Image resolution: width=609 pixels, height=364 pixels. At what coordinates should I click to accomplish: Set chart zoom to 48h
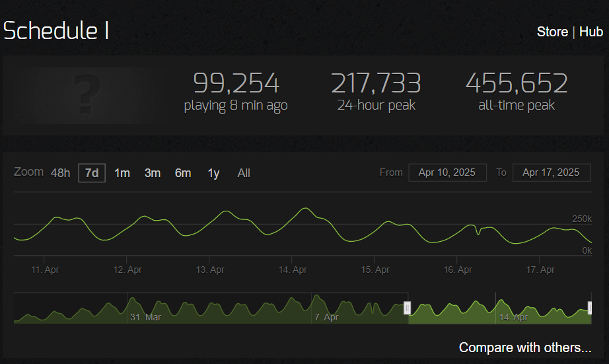coord(60,173)
